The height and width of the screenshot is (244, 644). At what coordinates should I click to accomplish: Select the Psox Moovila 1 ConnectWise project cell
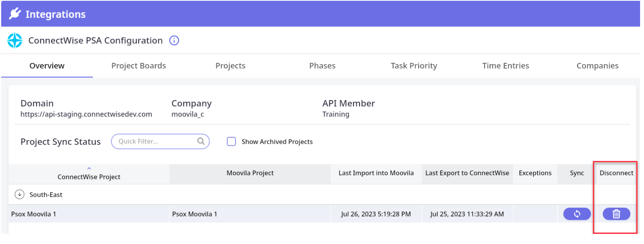(x=34, y=214)
